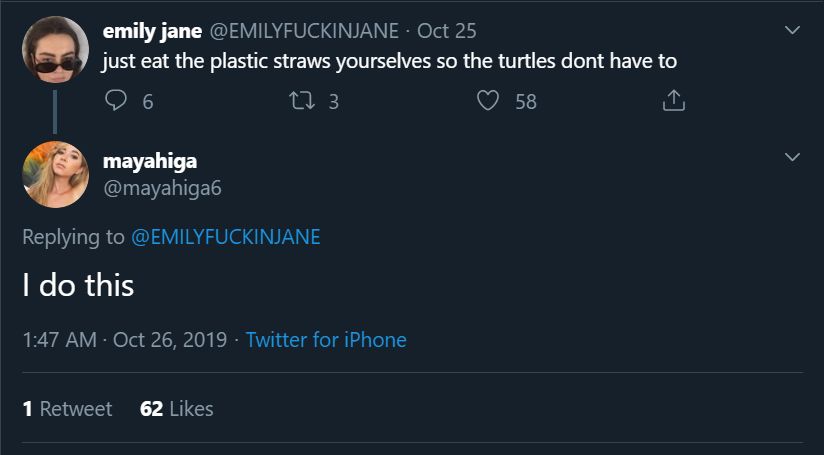The width and height of the screenshot is (824, 455).
Task: Open mayahiga's profile avatar
Action: 54,174
